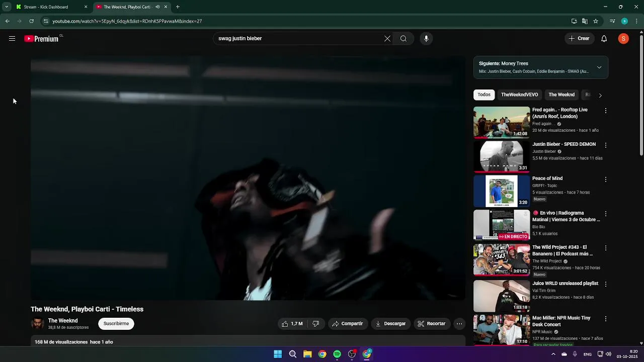Share the video with Compartir
The width and height of the screenshot is (644, 362).
coord(347,324)
